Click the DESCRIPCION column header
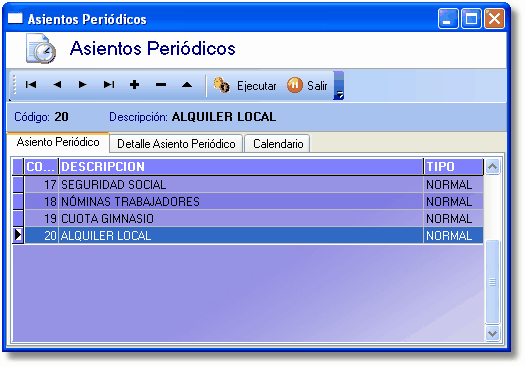This screenshot has height=366, width=525. (x=241, y=167)
